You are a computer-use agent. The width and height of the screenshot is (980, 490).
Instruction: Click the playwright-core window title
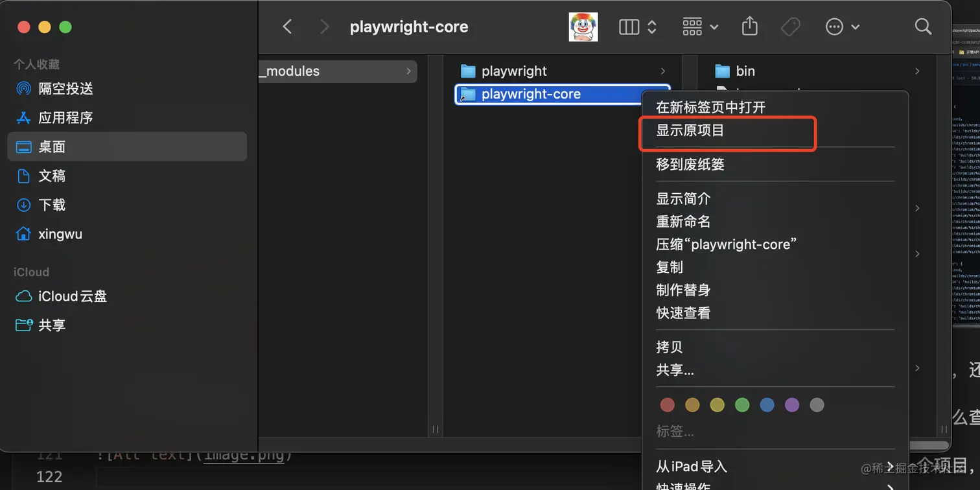tap(409, 27)
